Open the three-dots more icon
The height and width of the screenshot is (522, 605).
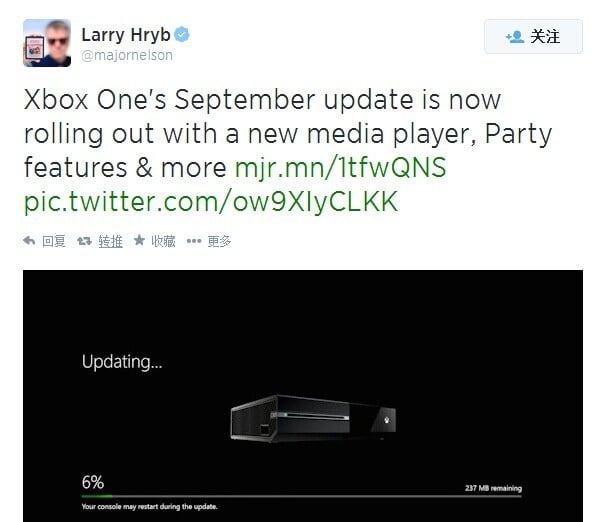click(194, 241)
